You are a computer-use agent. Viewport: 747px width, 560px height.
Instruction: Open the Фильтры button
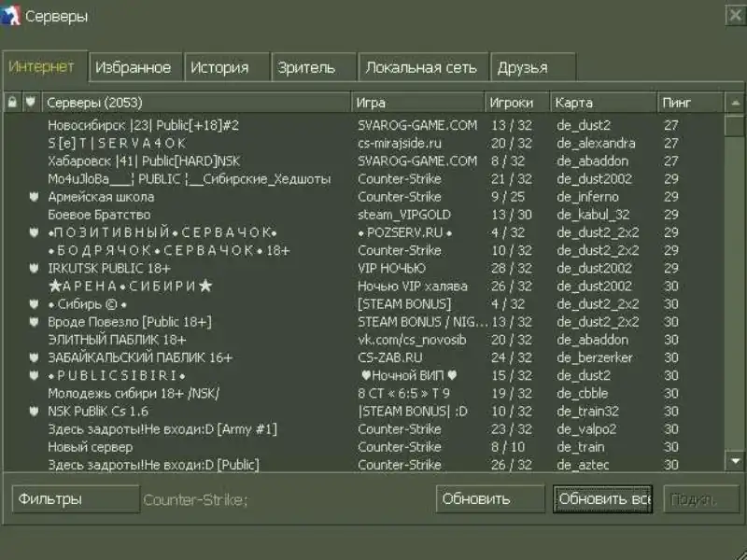pos(76,499)
